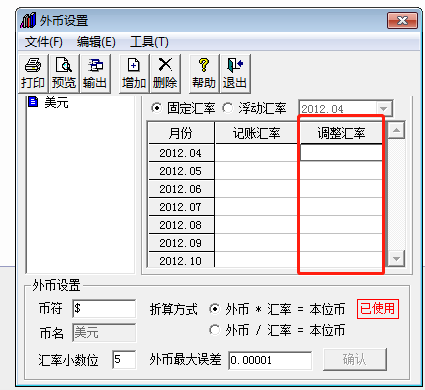The image size is (425, 390).
Task: Select 美元 in the currency list
Action: pos(56,102)
